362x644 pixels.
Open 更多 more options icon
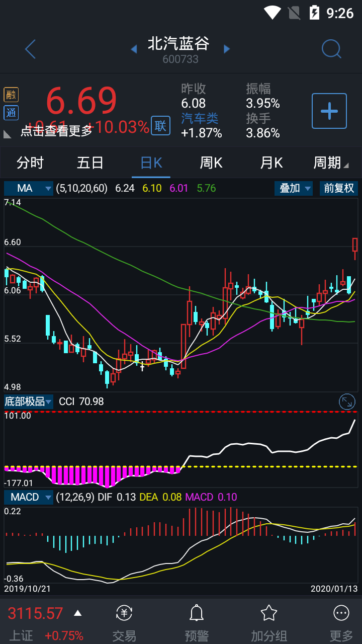[x=341, y=613]
